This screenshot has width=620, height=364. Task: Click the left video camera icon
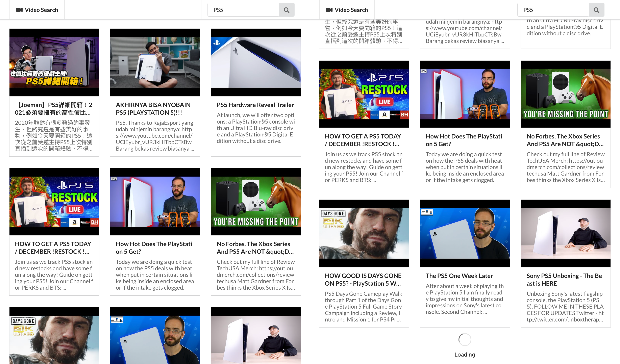tap(19, 10)
